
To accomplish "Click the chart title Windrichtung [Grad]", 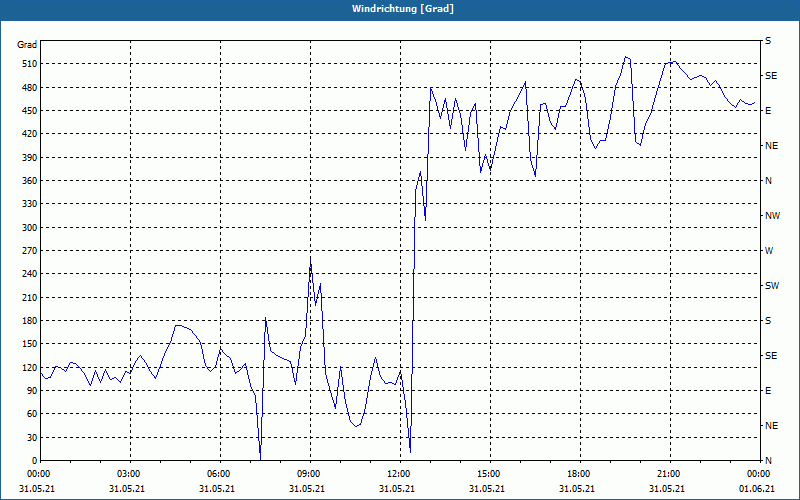I will (403, 9).
